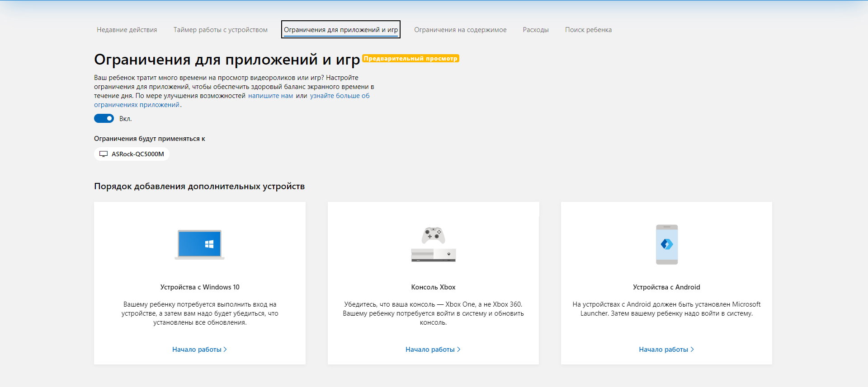Open узнайте больше об ограничениях приложений link

pyautogui.click(x=340, y=96)
